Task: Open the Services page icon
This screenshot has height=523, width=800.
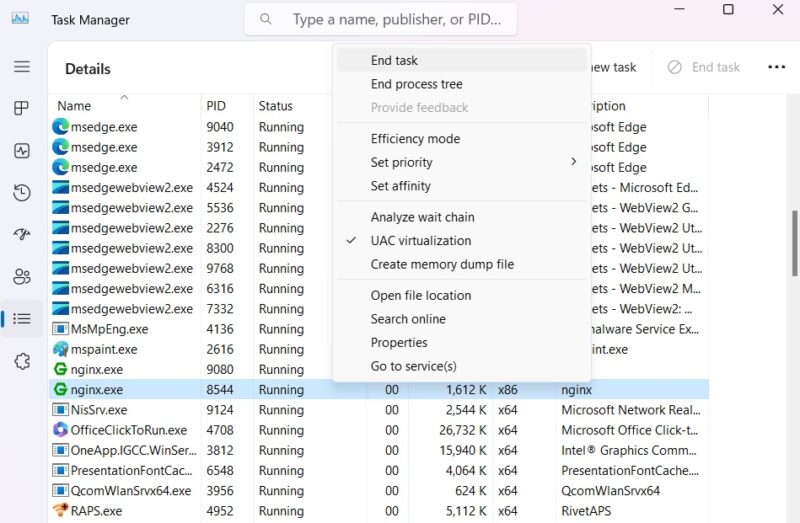Action: [x=22, y=361]
